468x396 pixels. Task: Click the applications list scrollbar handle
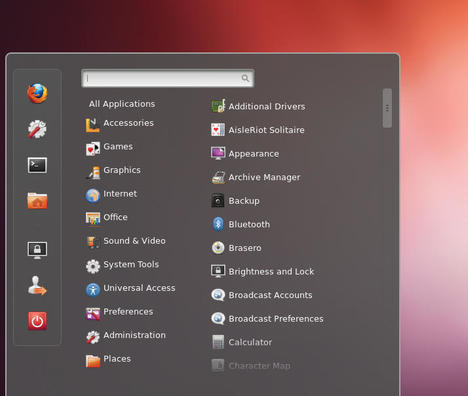pyautogui.click(x=387, y=108)
